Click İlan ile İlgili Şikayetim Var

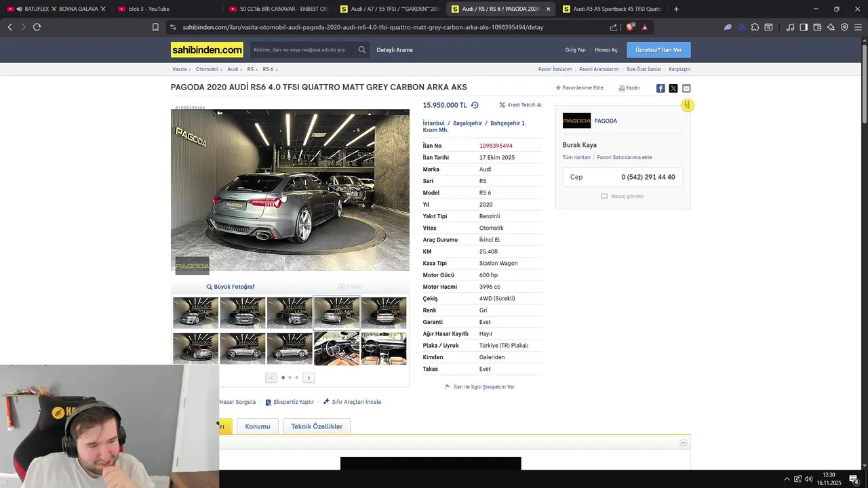[x=479, y=387]
